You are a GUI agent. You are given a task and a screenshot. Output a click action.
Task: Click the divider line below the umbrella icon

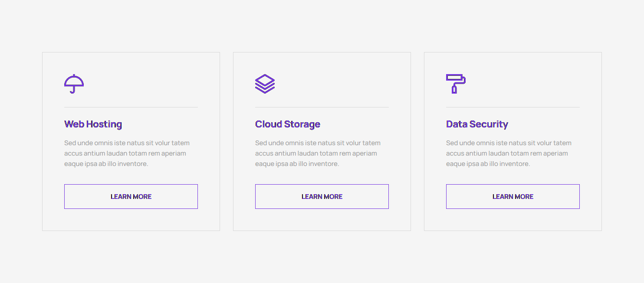point(131,107)
